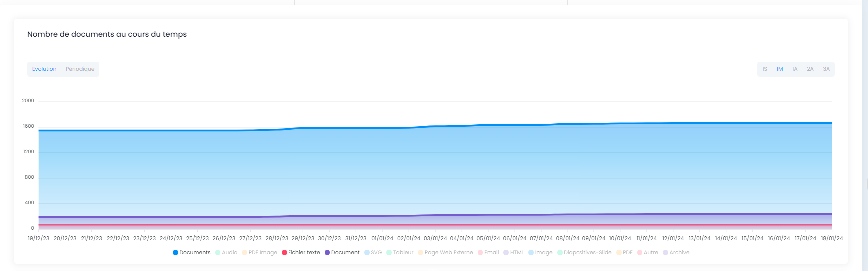Select the 1A time range

[794, 69]
